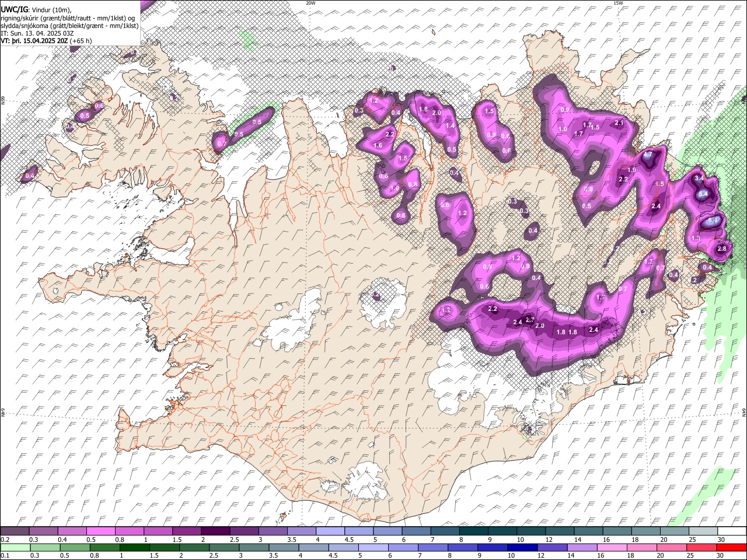747x560 pixels.
Task: Click the 1.6 value in the northern highlands
Action: 378,145
